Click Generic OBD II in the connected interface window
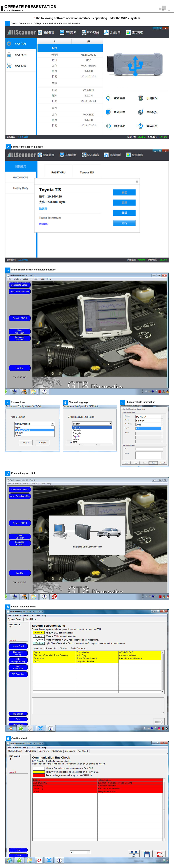174x868 pixels. (x=20, y=318)
